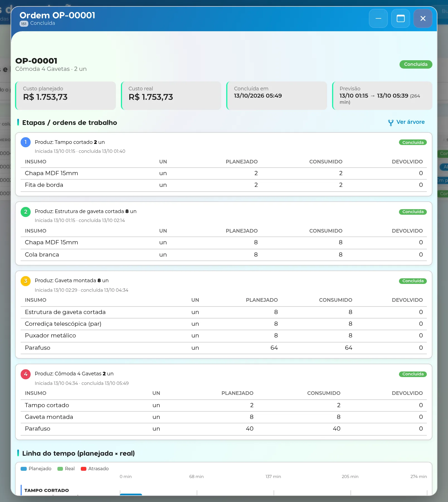Click the step 4 red circle badge
The height and width of the screenshot is (502, 448).
pos(26,374)
